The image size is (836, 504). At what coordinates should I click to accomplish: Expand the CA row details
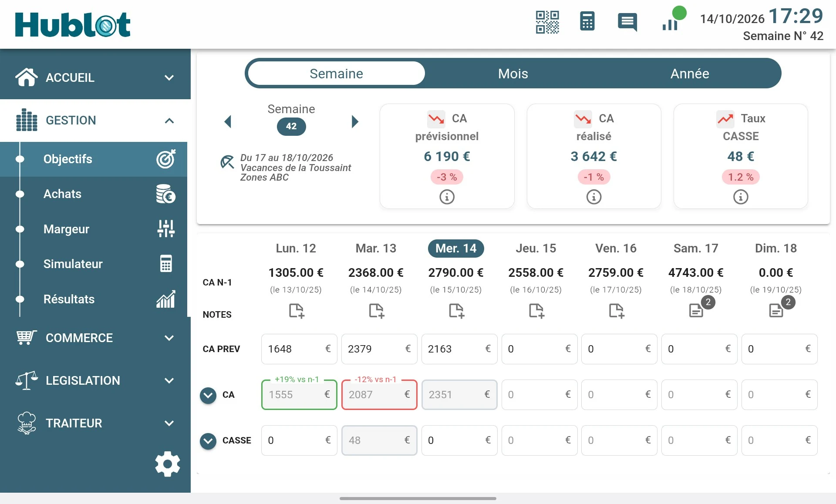point(208,395)
